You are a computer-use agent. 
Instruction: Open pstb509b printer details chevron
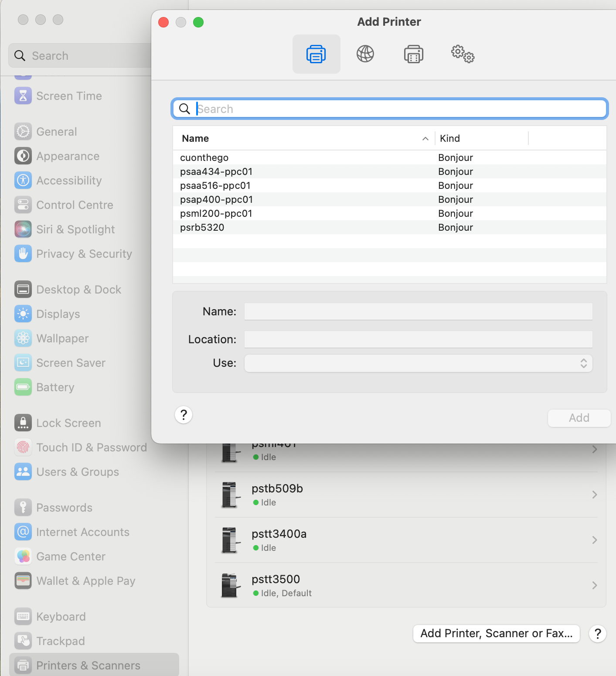click(x=594, y=495)
